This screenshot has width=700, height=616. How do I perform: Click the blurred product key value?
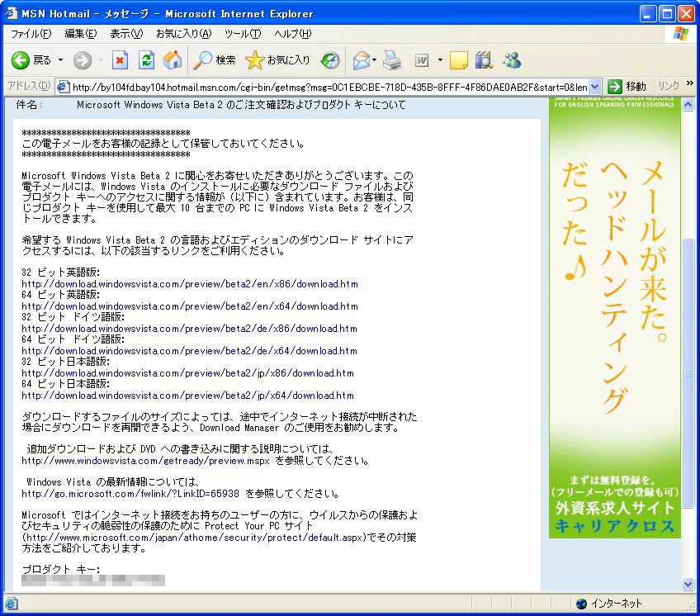tap(93, 580)
